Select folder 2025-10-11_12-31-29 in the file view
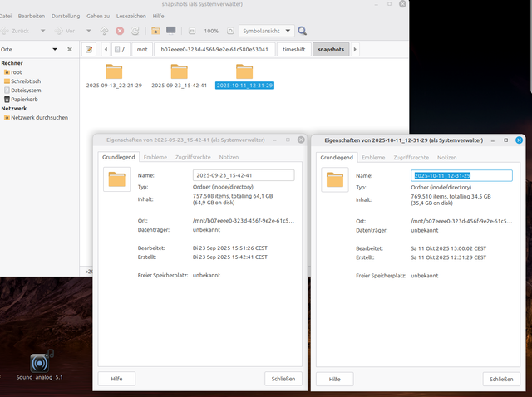This screenshot has height=397, width=532. tap(244, 76)
